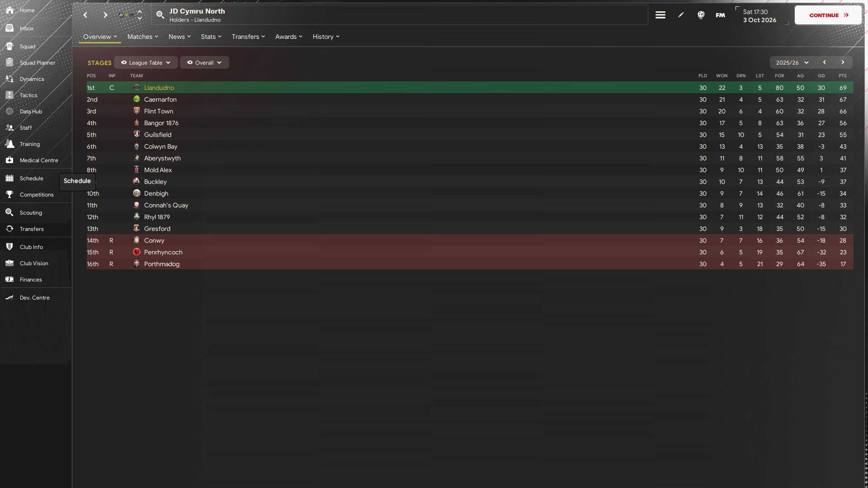The image size is (868, 488).
Task: Click the search magnifier in top bar
Action: coord(160,15)
